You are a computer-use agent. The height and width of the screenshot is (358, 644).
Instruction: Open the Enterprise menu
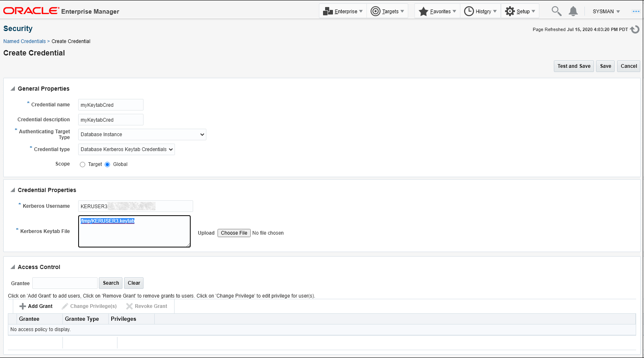coord(343,11)
